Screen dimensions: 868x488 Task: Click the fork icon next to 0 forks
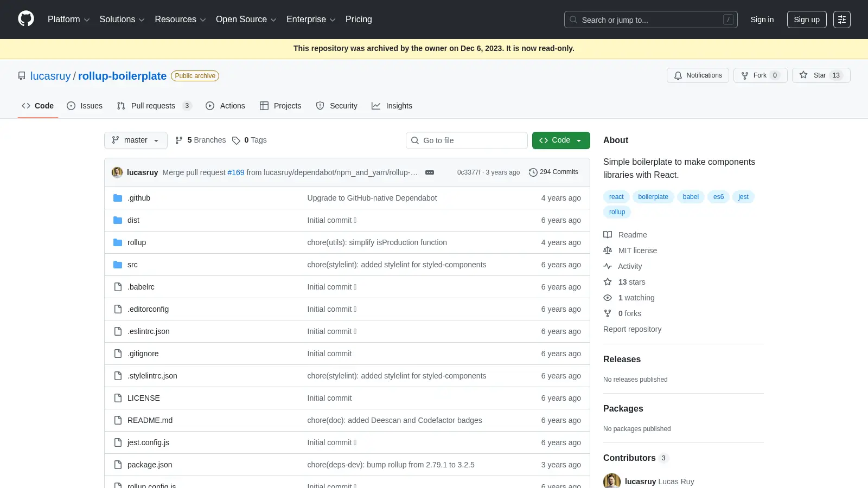tap(608, 313)
